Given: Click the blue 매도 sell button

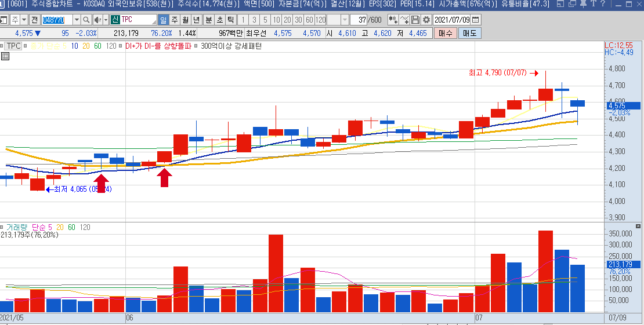Looking at the screenshot, I should [469, 33].
